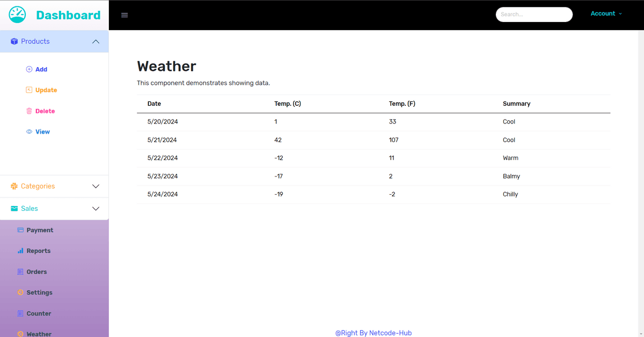Open the Account dropdown menu
The image size is (644, 337).
coord(606,14)
